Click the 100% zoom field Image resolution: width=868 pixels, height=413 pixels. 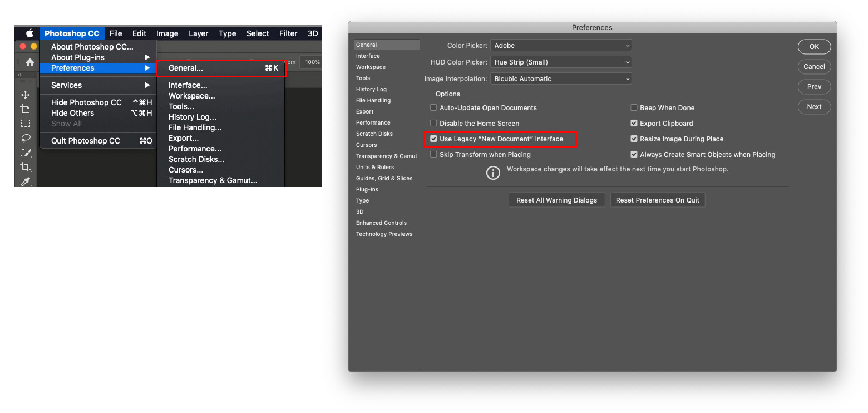tap(311, 62)
